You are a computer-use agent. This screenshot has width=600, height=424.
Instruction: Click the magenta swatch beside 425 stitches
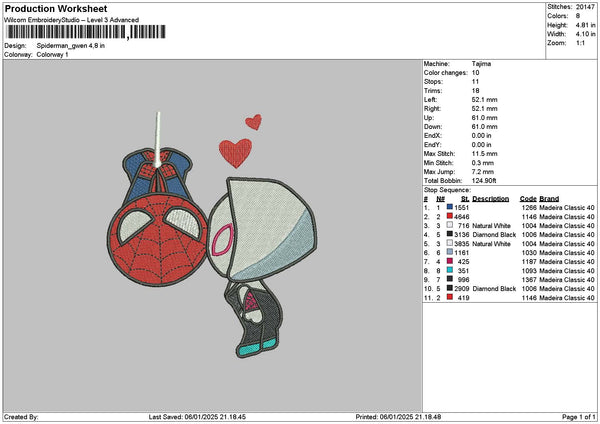coord(450,261)
